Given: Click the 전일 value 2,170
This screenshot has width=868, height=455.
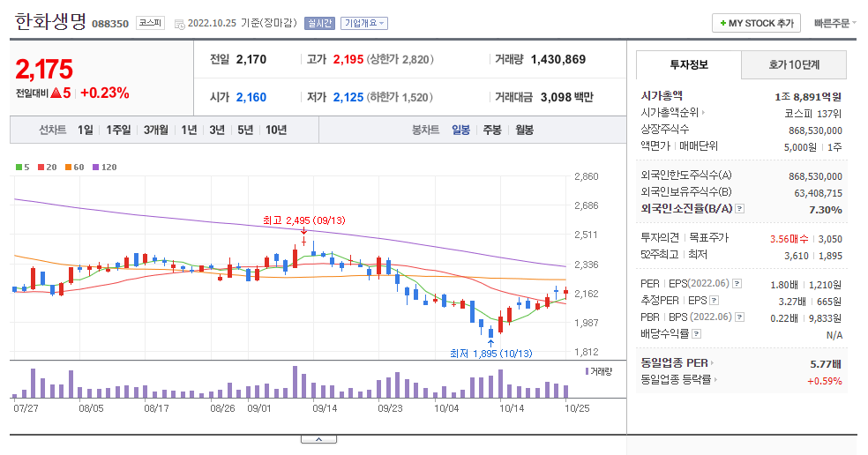Looking at the screenshot, I should click(x=251, y=59).
